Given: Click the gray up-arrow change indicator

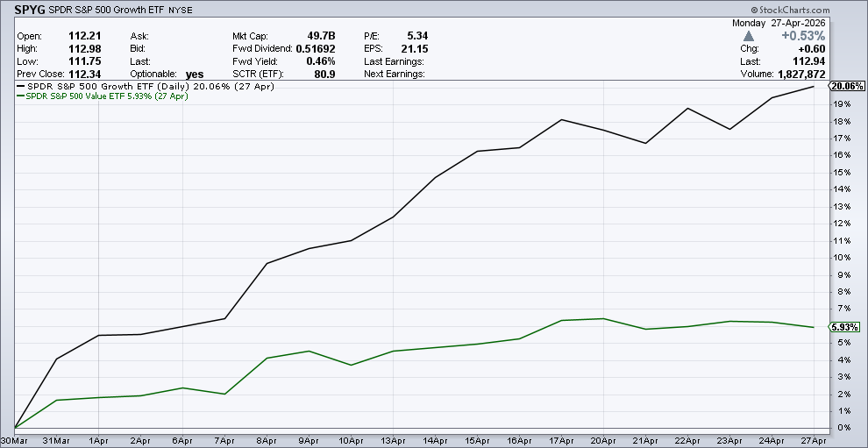Looking at the screenshot, I should pyautogui.click(x=747, y=36).
